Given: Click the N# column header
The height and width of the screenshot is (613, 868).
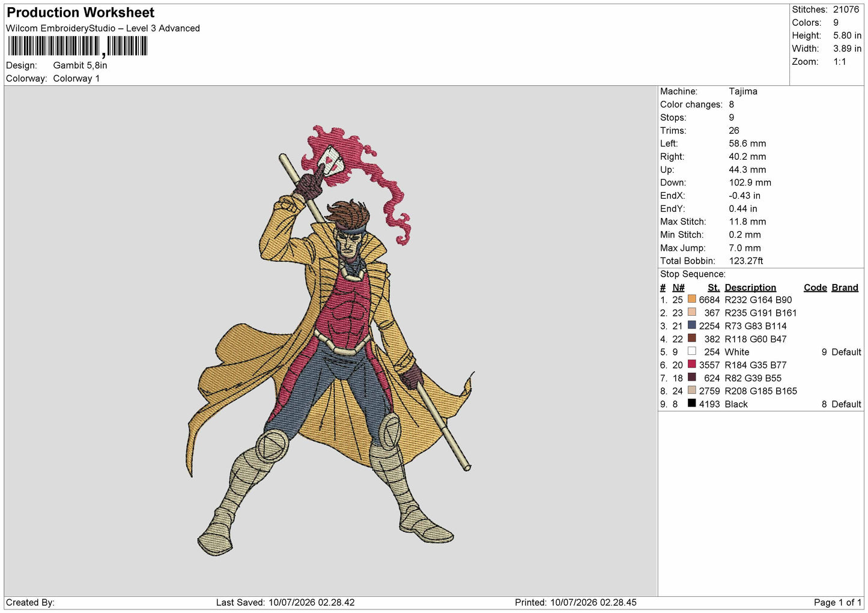Looking at the screenshot, I should point(678,288).
